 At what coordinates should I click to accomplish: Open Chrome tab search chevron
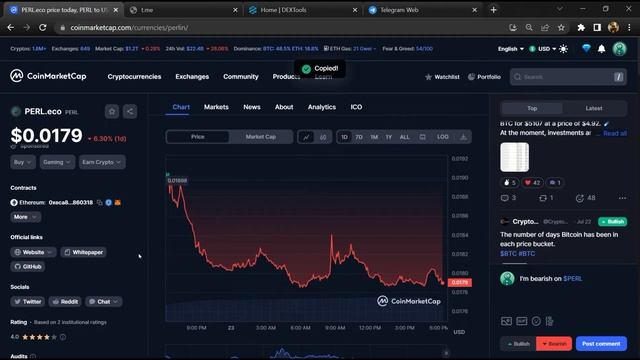tap(560, 9)
